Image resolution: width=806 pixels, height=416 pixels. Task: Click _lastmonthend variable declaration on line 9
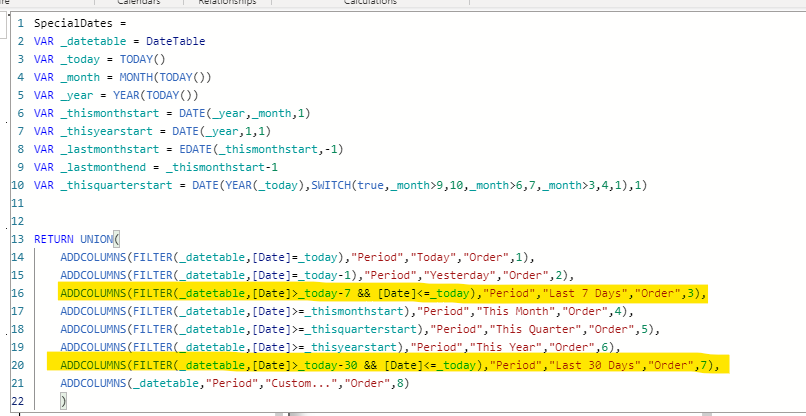(103, 167)
